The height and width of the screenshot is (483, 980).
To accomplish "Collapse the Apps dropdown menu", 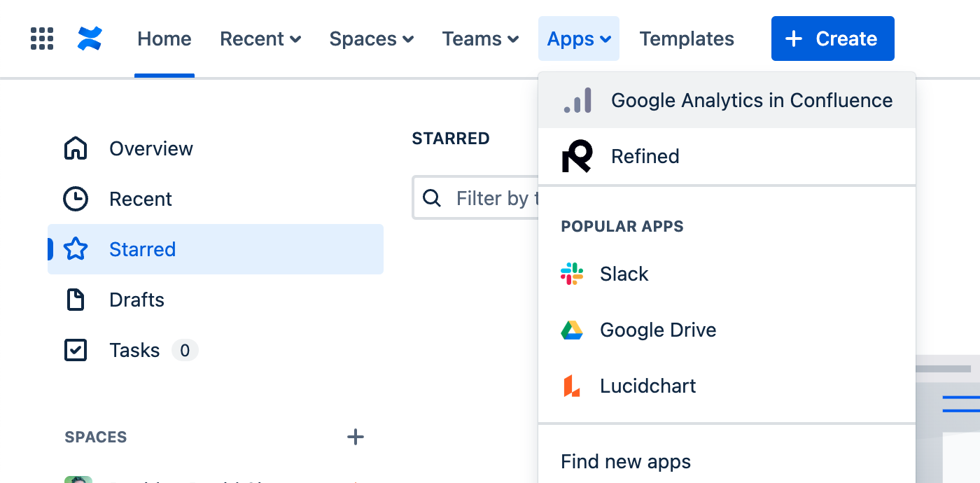I will pyautogui.click(x=579, y=38).
